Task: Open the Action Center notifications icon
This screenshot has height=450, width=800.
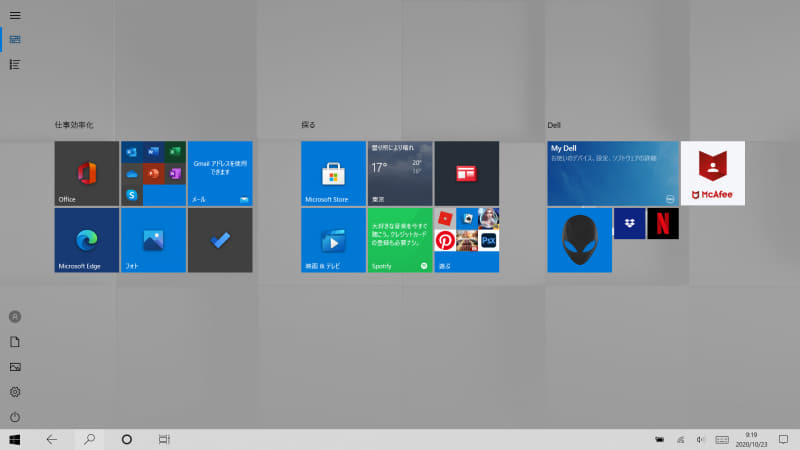Action: [784, 439]
